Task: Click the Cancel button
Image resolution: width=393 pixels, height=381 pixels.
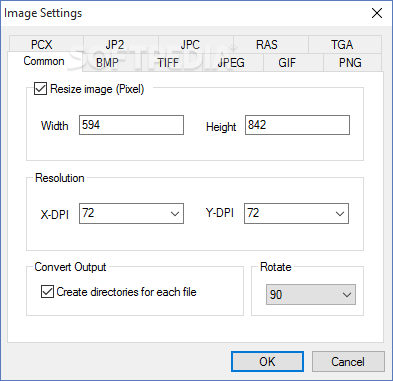Action: point(348,361)
